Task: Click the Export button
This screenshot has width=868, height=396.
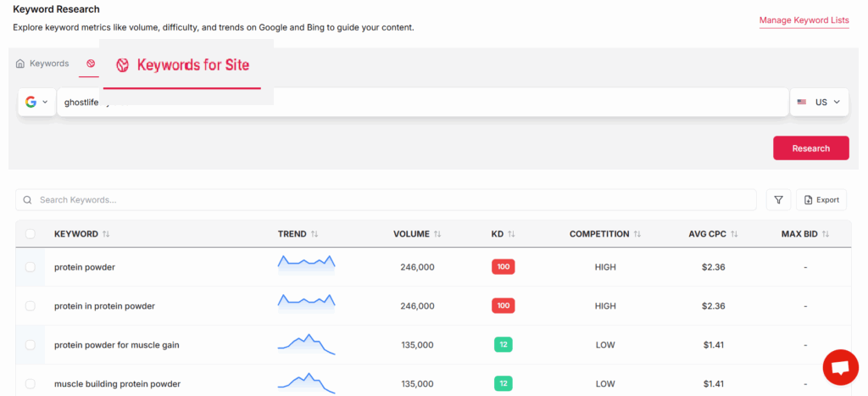Action: coord(821,200)
